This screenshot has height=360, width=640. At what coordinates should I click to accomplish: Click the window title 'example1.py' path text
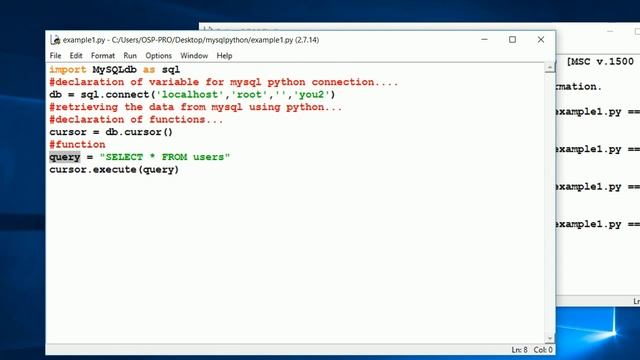tap(191, 40)
